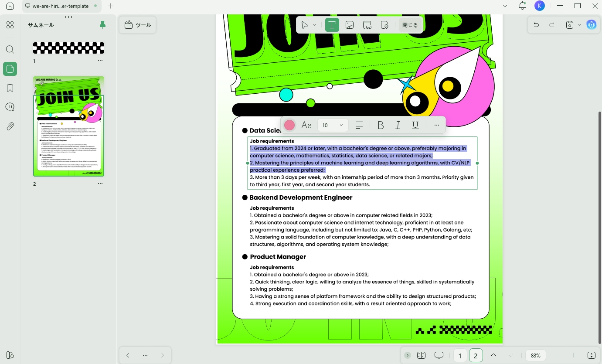Zoom out with the minus button
Image resolution: width=602 pixels, height=364 pixels.
click(556, 355)
